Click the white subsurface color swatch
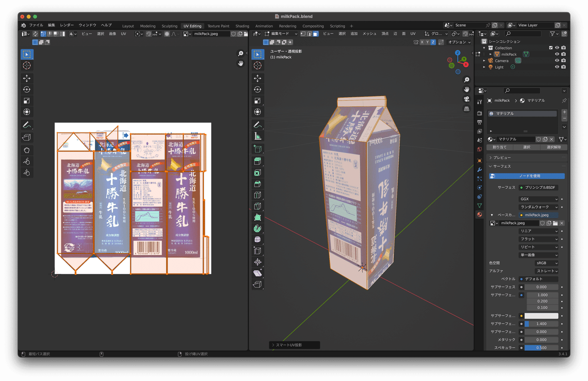 [x=541, y=316]
